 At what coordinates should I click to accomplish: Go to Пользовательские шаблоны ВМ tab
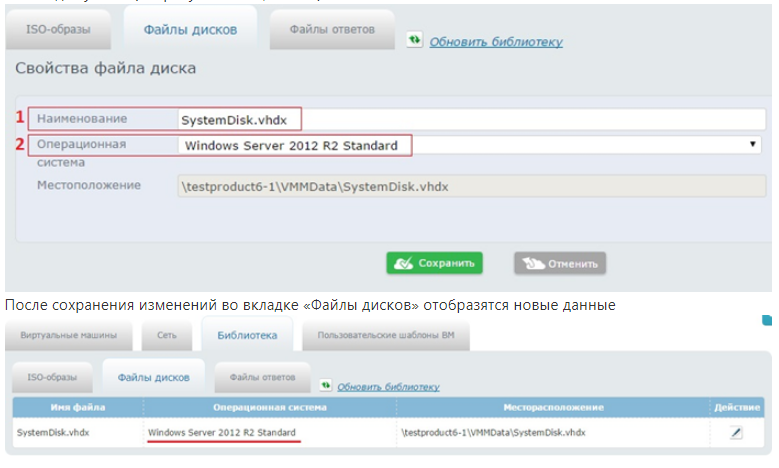(385, 335)
